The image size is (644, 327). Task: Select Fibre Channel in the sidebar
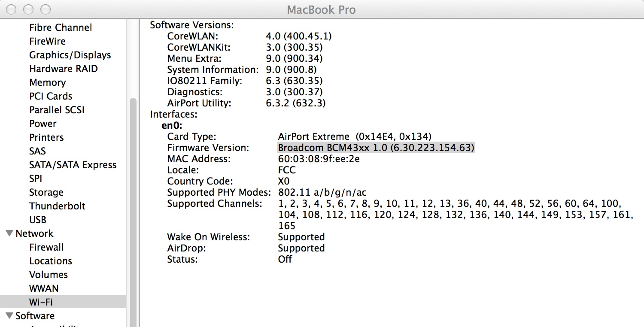pos(60,28)
